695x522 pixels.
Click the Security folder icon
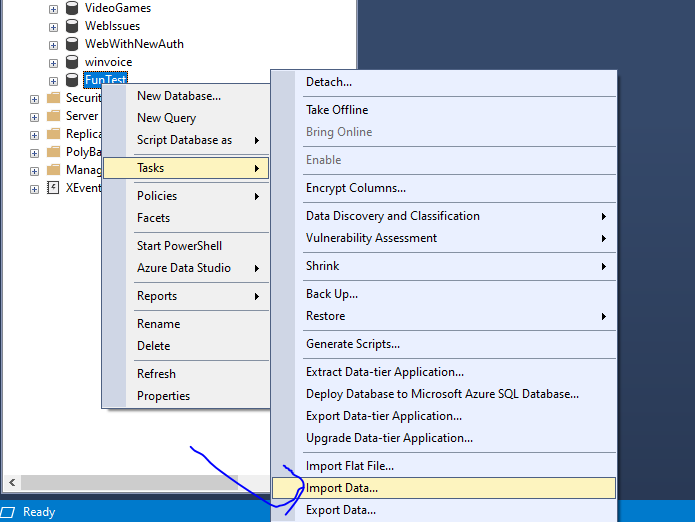click(53, 97)
